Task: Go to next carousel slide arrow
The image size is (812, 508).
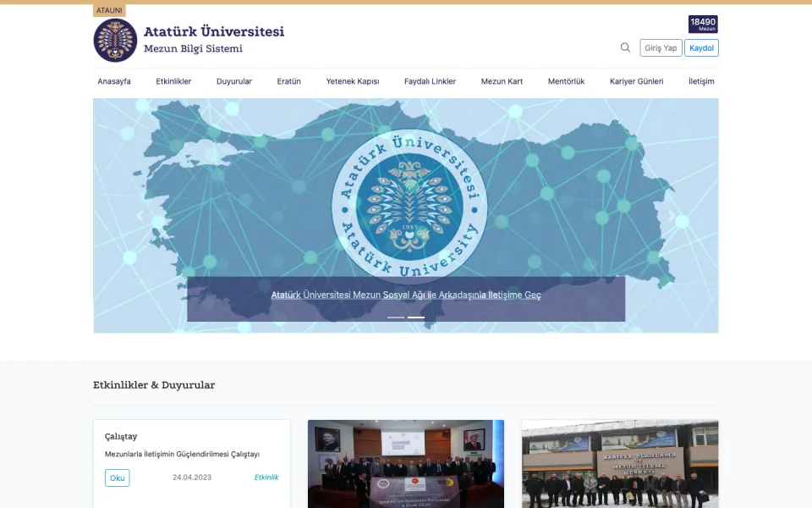Action: (672, 216)
